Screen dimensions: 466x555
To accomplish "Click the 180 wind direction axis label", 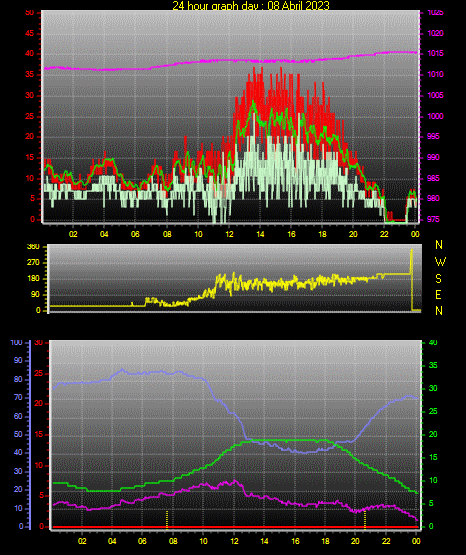I will pyautogui.click(x=33, y=279).
